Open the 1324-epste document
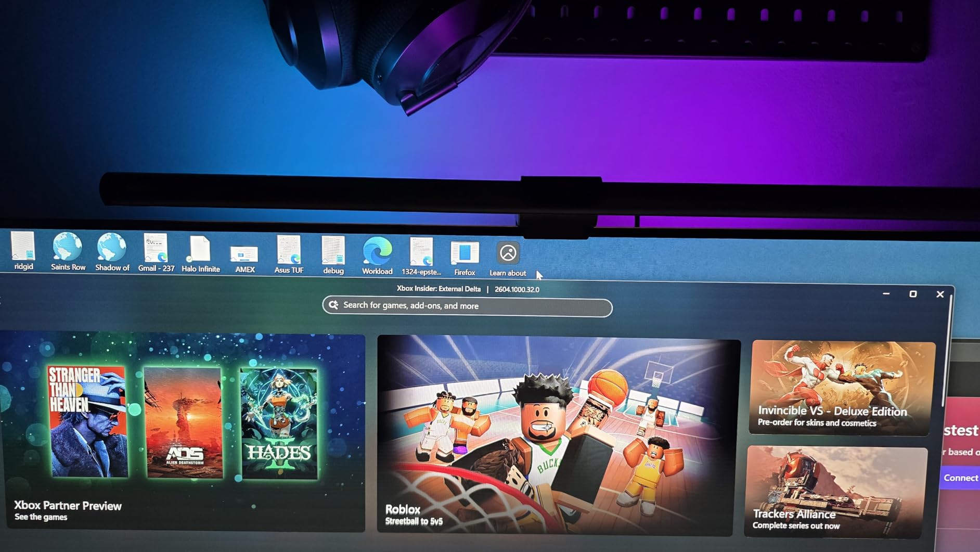Viewport: 980px width, 552px height. (421, 253)
